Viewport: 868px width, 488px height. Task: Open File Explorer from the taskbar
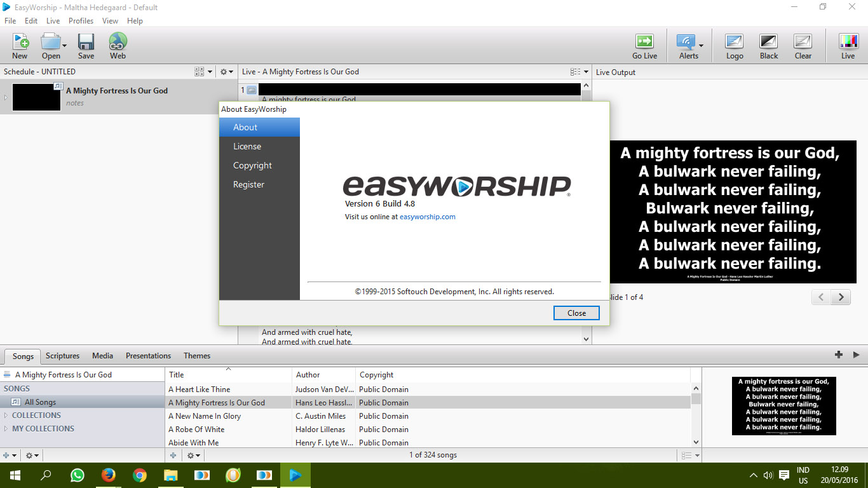171,475
